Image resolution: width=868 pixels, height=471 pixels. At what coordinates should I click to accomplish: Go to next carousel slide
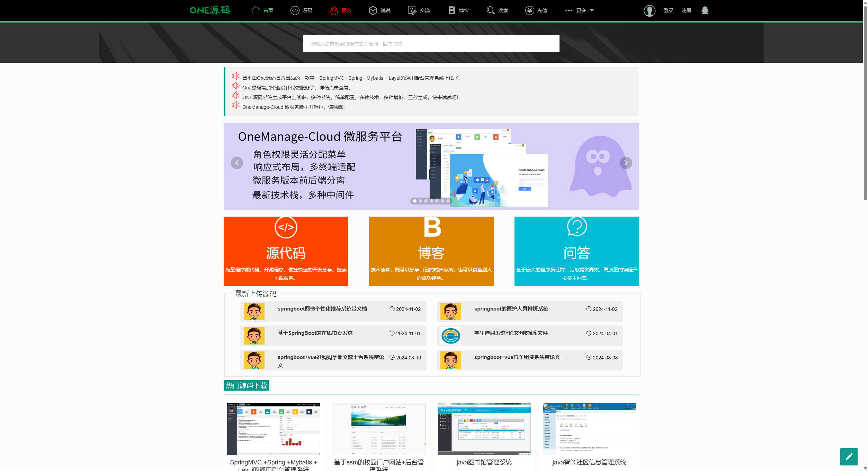point(626,163)
